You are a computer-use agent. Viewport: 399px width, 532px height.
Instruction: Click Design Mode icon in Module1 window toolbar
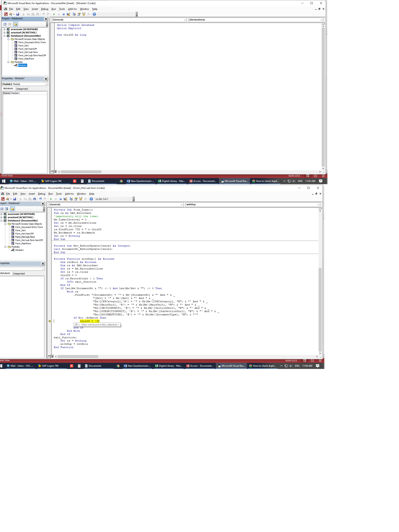pos(68,14)
